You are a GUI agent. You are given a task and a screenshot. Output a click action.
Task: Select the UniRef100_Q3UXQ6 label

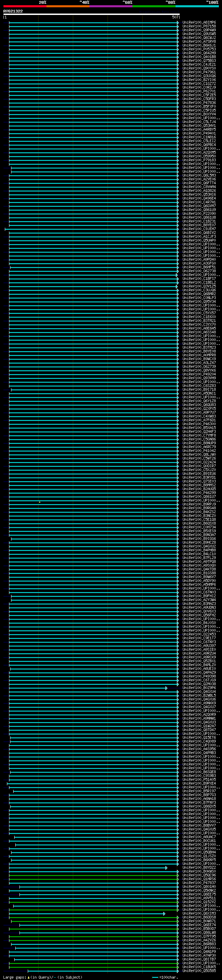(x=199, y=76)
